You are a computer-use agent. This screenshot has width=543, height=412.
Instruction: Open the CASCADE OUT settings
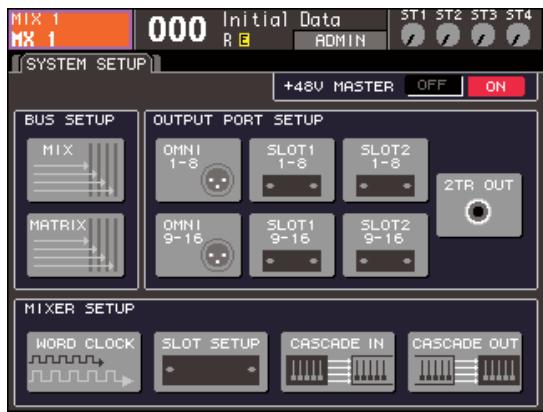coord(465,362)
